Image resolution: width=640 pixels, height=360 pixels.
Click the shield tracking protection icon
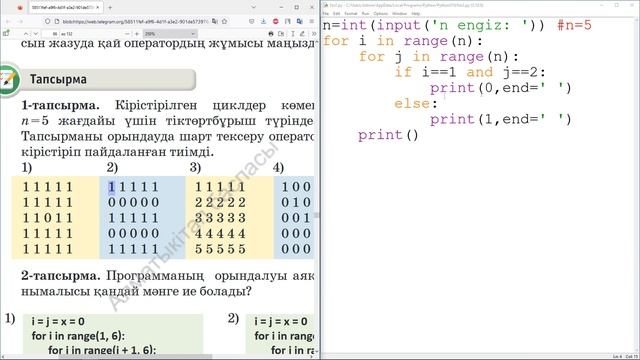tap(47, 21)
